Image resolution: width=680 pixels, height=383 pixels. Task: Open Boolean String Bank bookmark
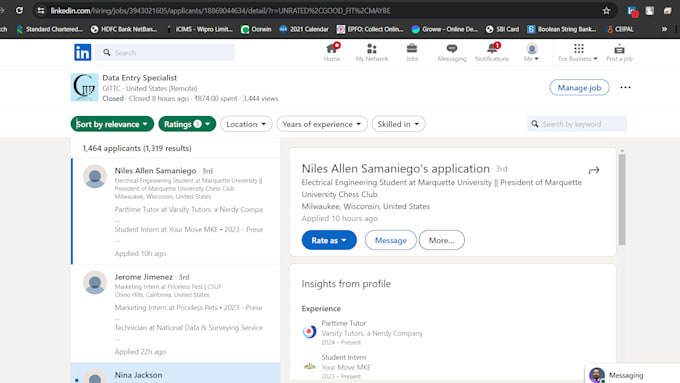click(x=562, y=29)
